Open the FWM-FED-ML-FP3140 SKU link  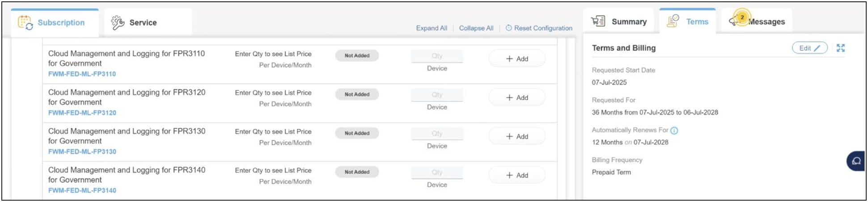click(82, 191)
